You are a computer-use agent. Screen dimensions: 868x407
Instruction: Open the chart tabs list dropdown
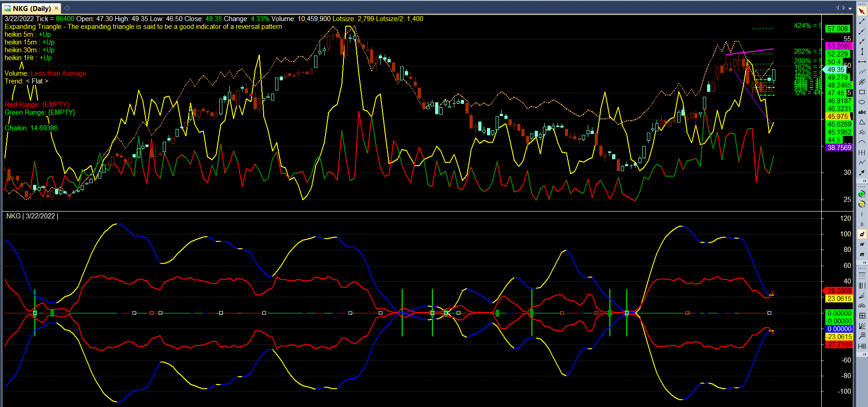click(x=850, y=8)
